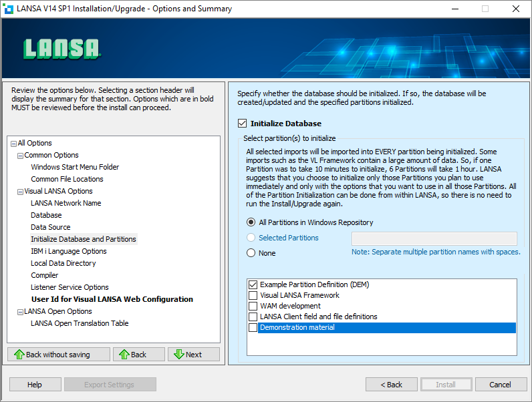Viewport: 532px width, 402px height.
Task: Select the Database tree item
Action: (46, 215)
